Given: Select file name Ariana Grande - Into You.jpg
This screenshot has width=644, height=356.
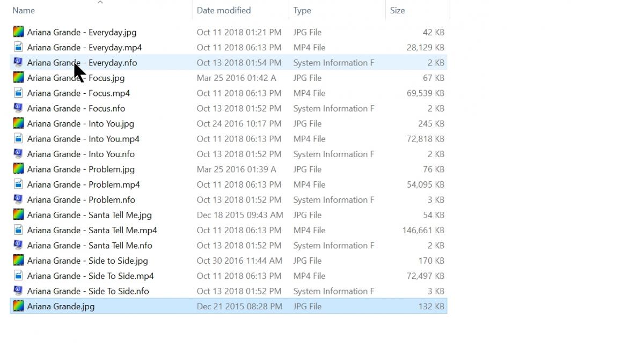Looking at the screenshot, I should 80,123.
